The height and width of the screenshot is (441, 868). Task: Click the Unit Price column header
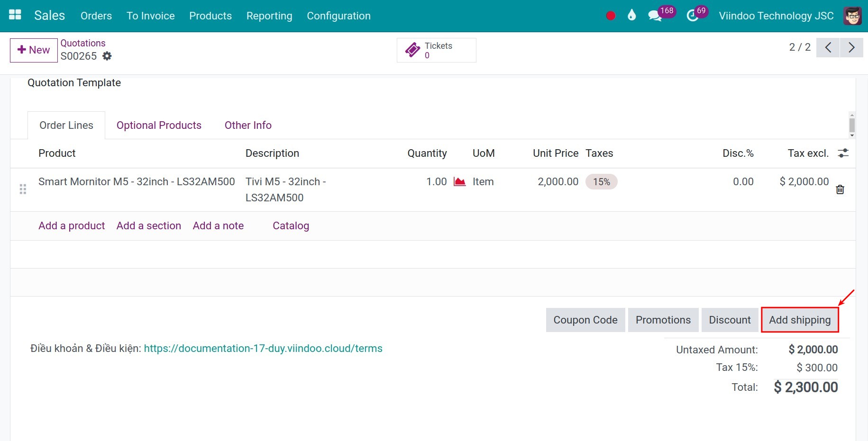coord(556,153)
